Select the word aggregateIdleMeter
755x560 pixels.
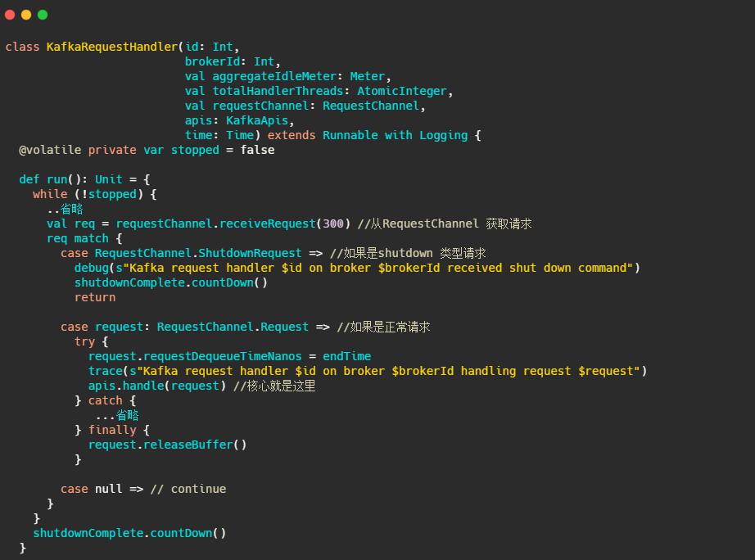coord(274,77)
